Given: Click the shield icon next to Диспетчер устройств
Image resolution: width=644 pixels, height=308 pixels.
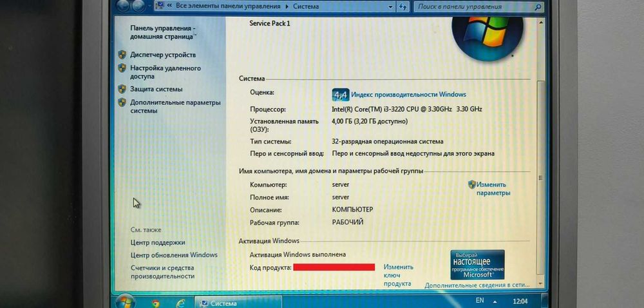Looking at the screenshot, I should click(122, 55).
